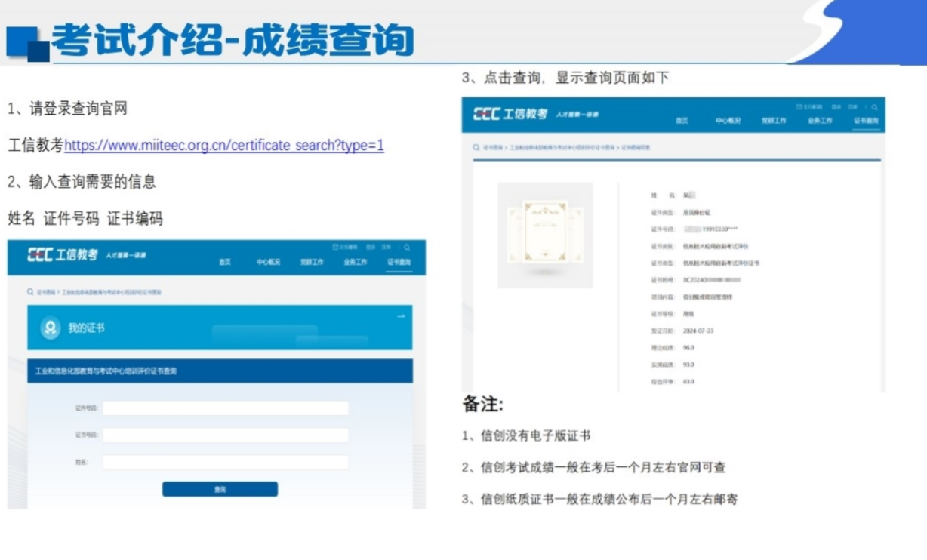Click the breadcrumb search icon on query form page
The width and height of the screenshot is (927, 560).
pos(30,291)
